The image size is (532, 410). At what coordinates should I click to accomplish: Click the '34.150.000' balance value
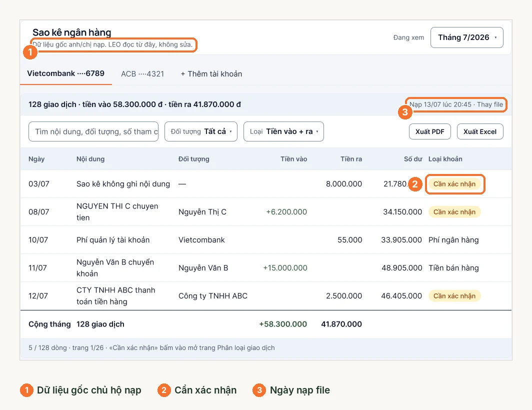[x=402, y=212]
